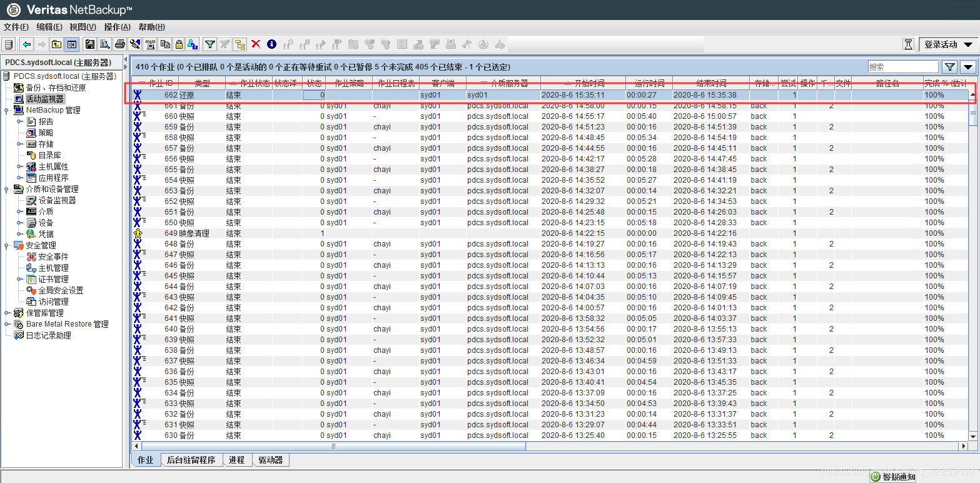Click the back navigation arrow icon
Screen dimensions: 980x483
click(x=26, y=44)
